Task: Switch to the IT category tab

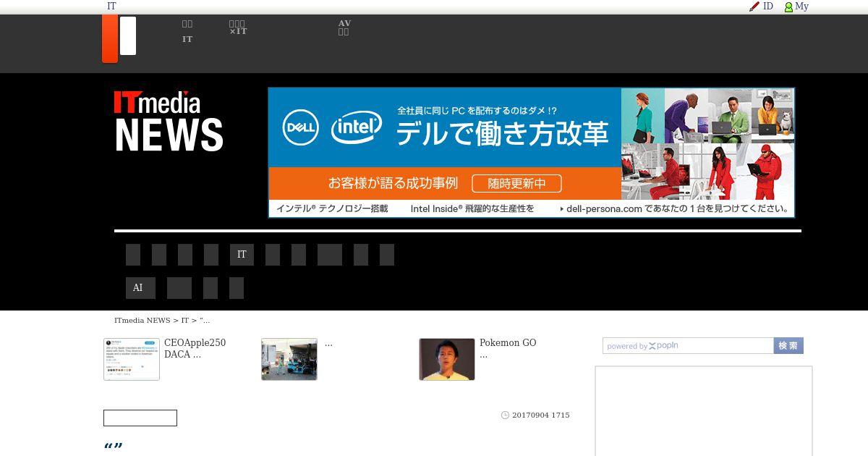Action: 242,255
